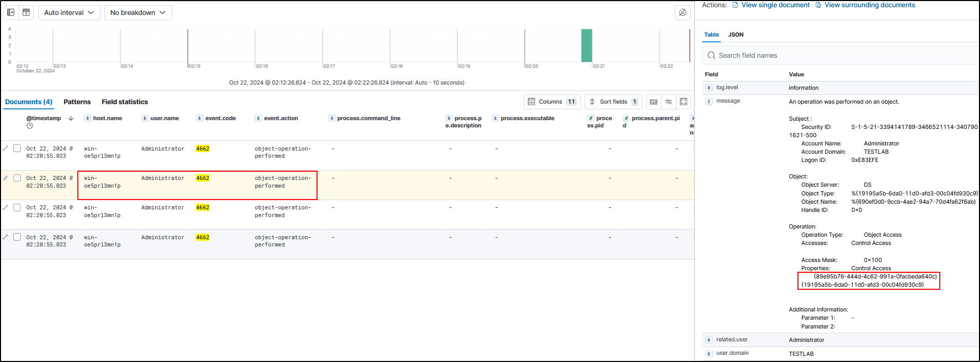Tick the checkbox on the third row
Screen dimensions: 980x362
click(17, 207)
